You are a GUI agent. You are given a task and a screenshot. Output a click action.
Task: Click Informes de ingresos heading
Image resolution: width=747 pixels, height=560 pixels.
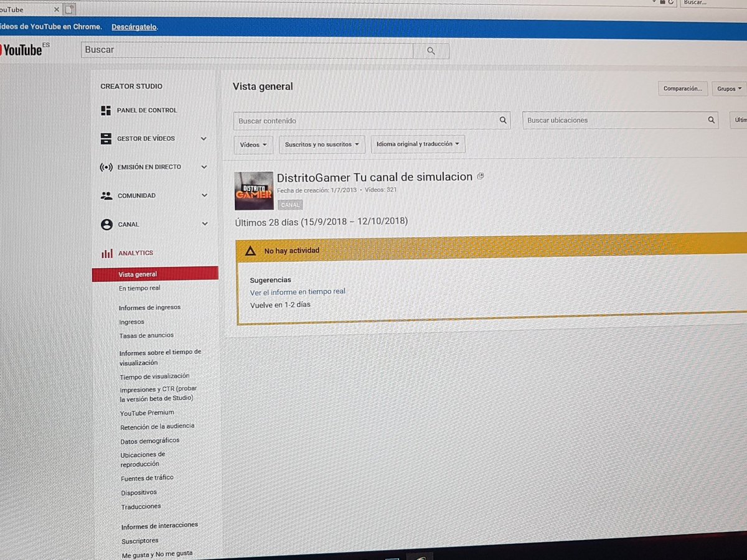pos(150,308)
